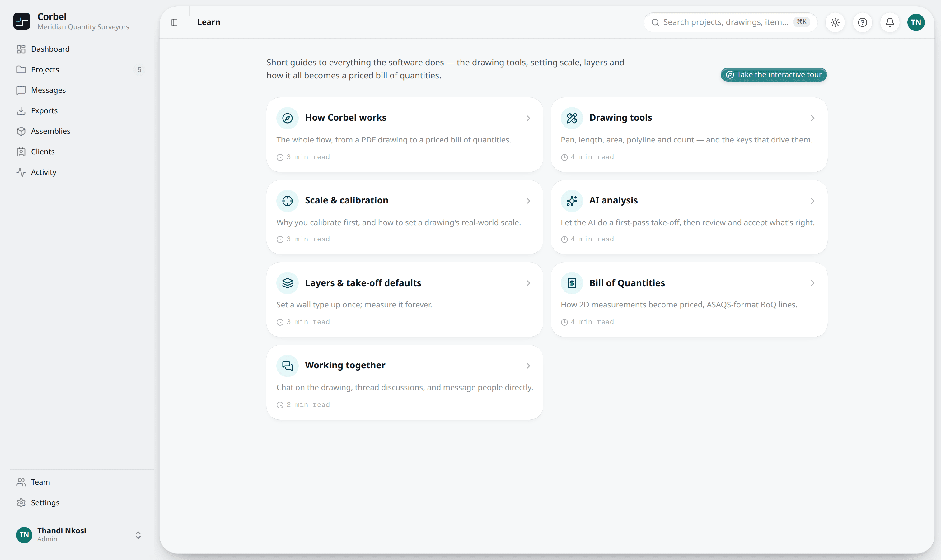Click the Exports download icon
The height and width of the screenshot is (560, 941).
coord(21,110)
